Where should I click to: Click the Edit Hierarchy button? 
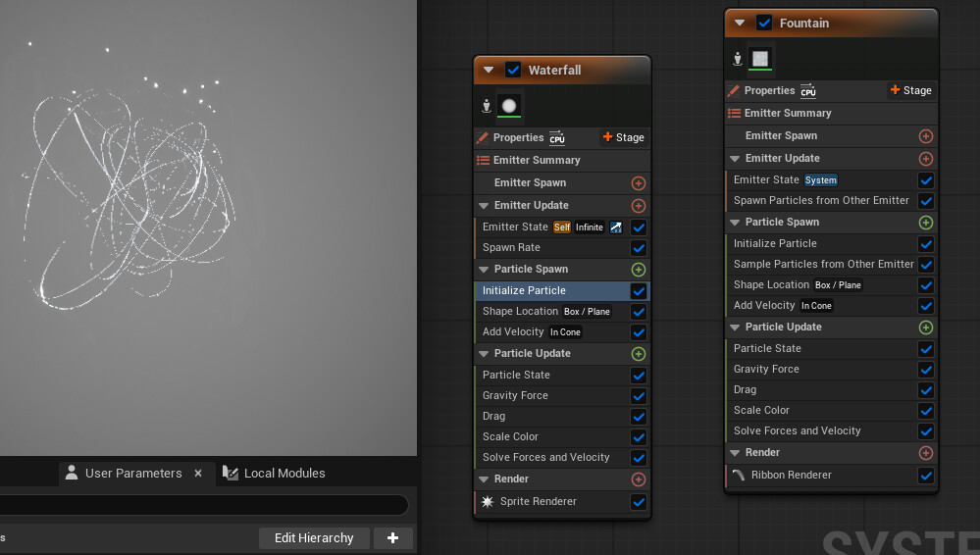point(314,538)
